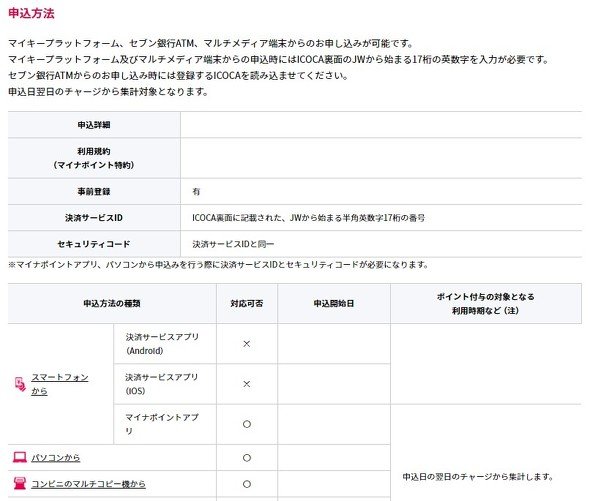
Task: Click the ○ mark for マイナポイントアプリ row
Action: coord(246,424)
